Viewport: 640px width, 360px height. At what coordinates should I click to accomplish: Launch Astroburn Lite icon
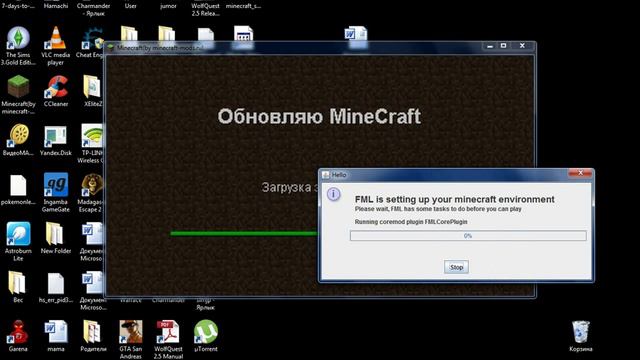[18, 234]
